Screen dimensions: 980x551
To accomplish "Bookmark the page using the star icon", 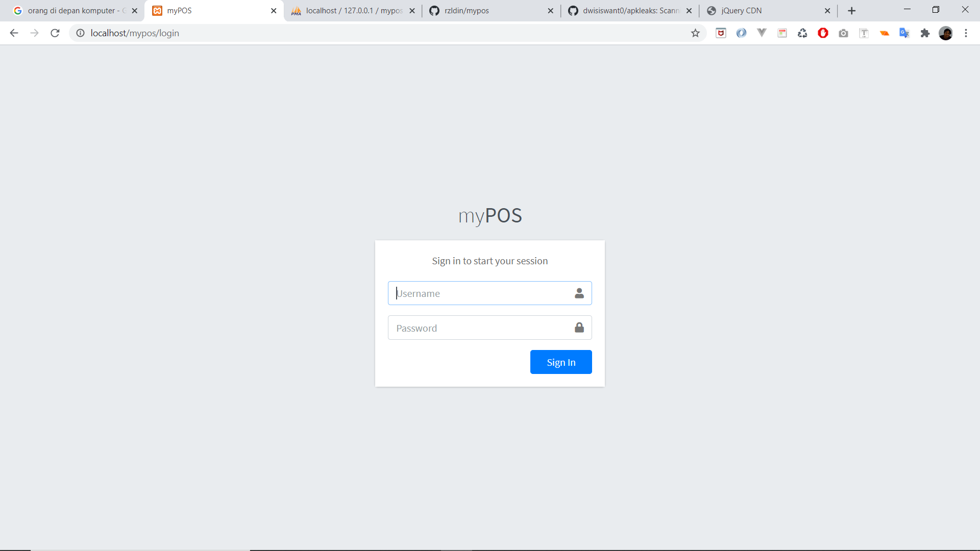I will point(695,33).
